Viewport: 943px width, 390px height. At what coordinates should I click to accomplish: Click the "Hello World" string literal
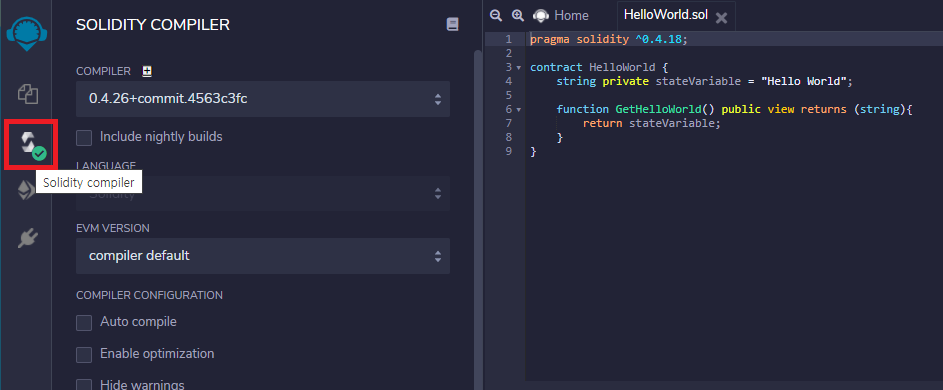click(x=803, y=81)
